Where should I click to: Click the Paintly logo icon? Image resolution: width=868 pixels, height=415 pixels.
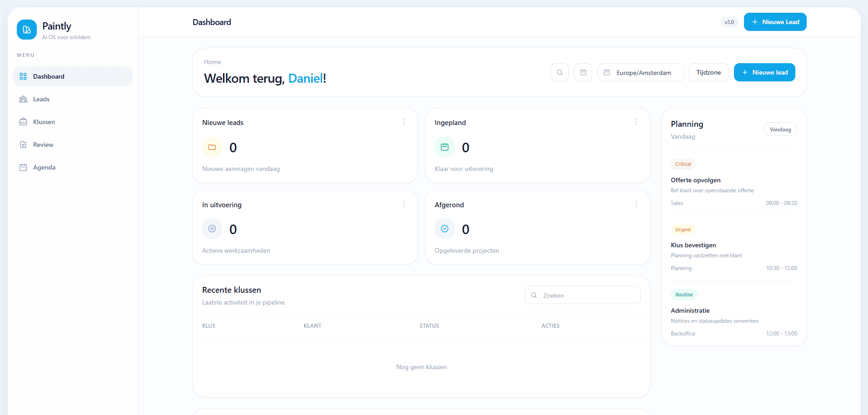coord(26,29)
